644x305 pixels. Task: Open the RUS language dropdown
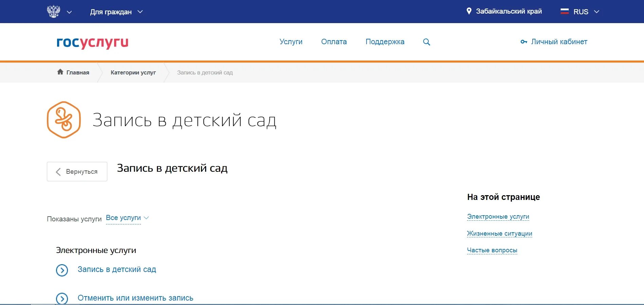586,12
